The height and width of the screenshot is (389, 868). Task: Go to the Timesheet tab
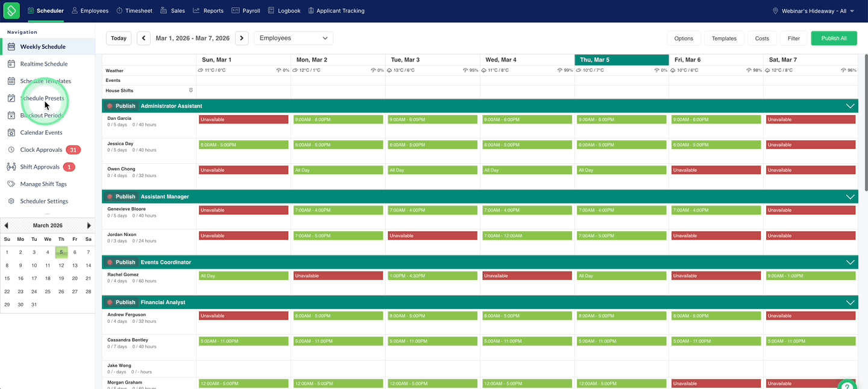(x=134, y=11)
